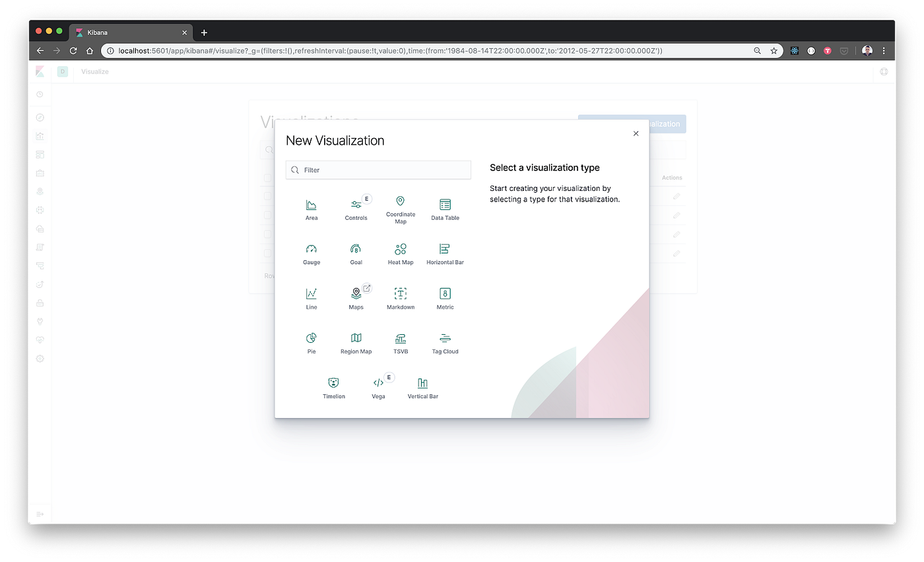Viewport: 924px width, 562px height.
Task: Click the Kibana logo in sidebar
Action: coord(40,71)
